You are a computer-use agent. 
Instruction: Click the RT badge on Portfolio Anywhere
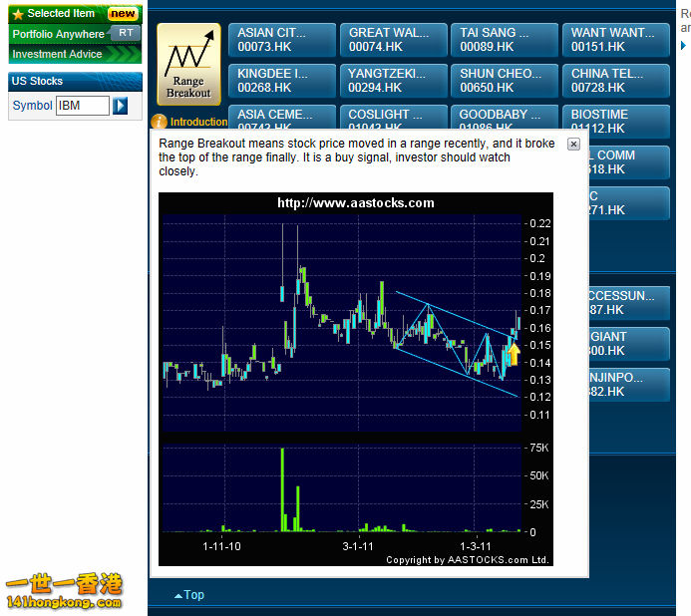coord(126,33)
